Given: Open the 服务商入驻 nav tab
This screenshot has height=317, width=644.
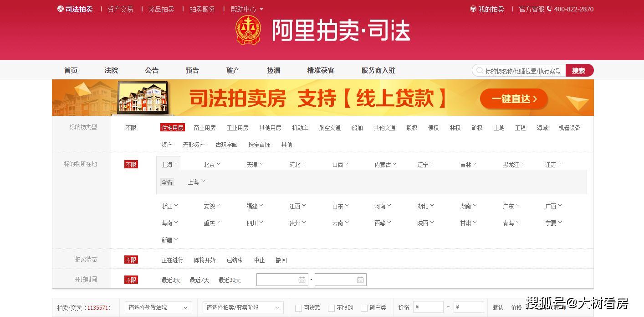Looking at the screenshot, I should pos(378,70).
